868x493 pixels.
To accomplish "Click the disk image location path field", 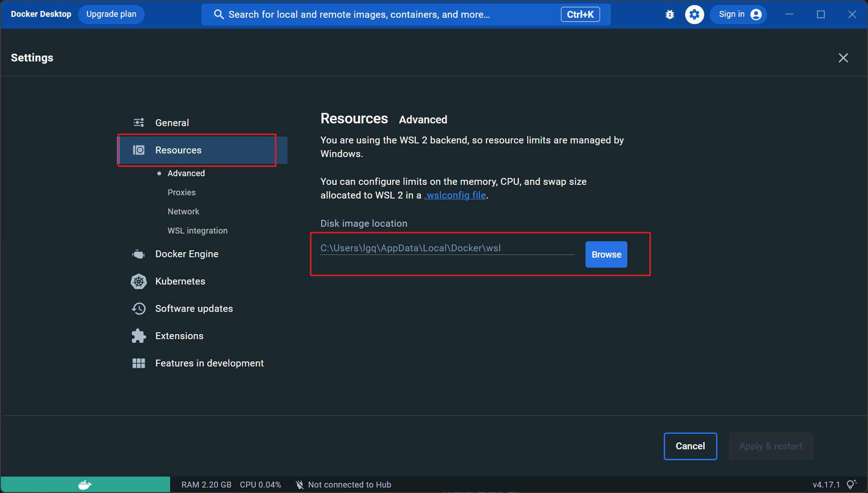I will pyautogui.click(x=447, y=248).
